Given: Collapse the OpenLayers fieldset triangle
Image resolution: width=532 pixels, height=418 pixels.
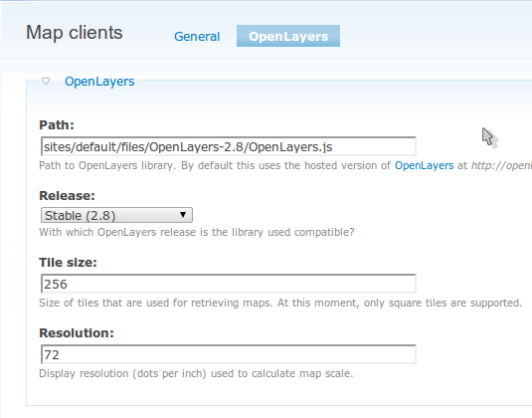Looking at the screenshot, I should [x=46, y=82].
